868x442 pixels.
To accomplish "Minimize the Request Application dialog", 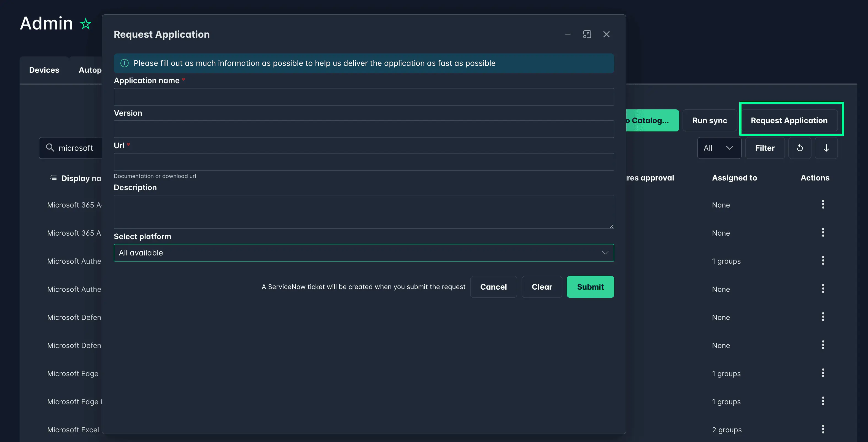I will 568,34.
